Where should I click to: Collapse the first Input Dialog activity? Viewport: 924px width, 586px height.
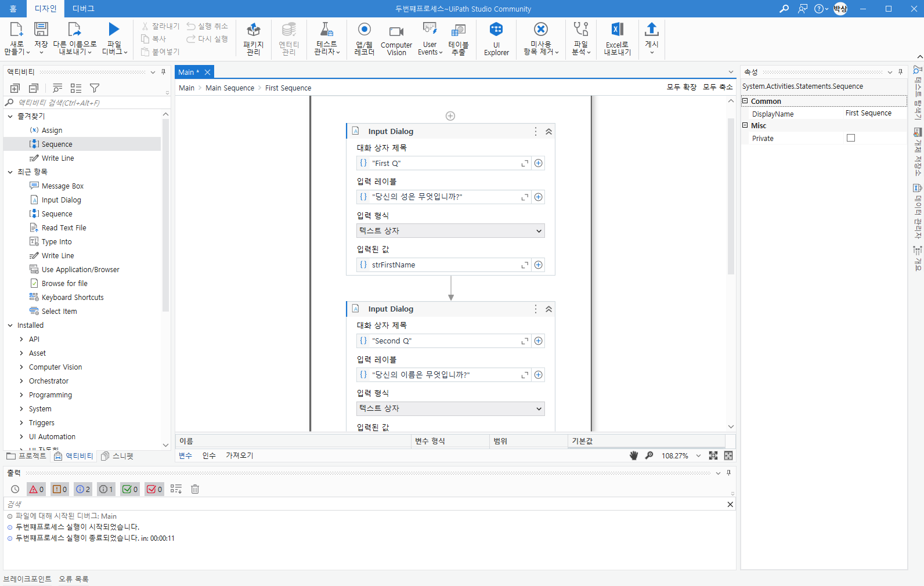[548, 132]
